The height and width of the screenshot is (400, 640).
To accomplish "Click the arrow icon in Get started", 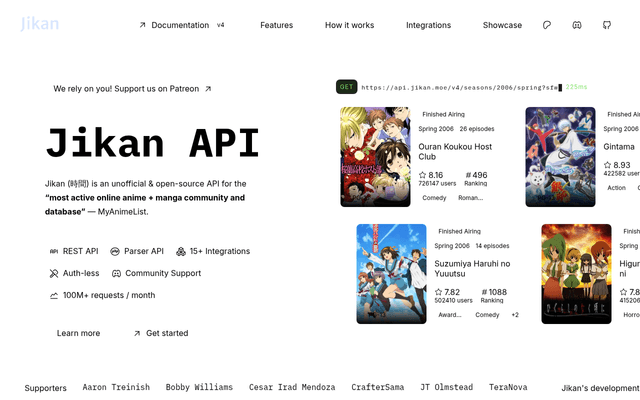I will point(137,333).
